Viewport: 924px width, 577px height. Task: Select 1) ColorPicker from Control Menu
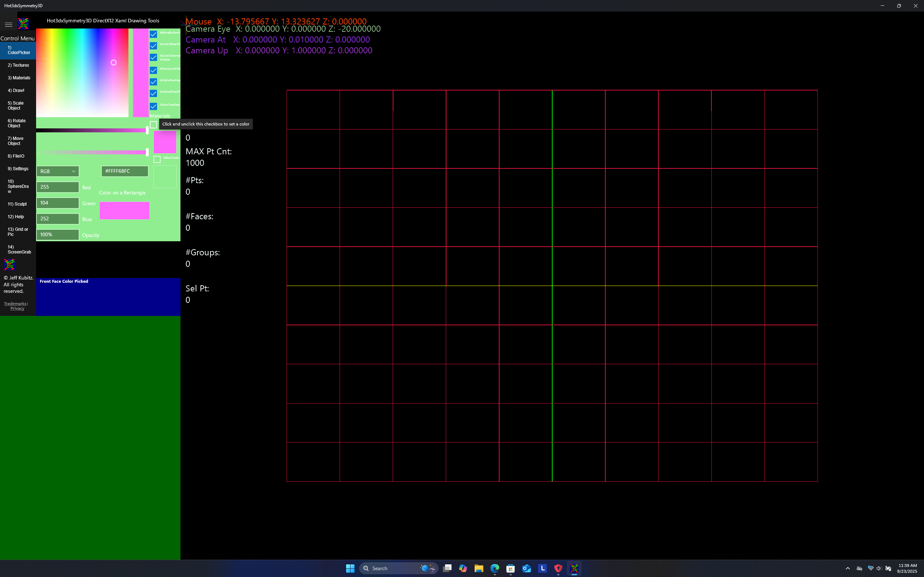(x=18, y=50)
